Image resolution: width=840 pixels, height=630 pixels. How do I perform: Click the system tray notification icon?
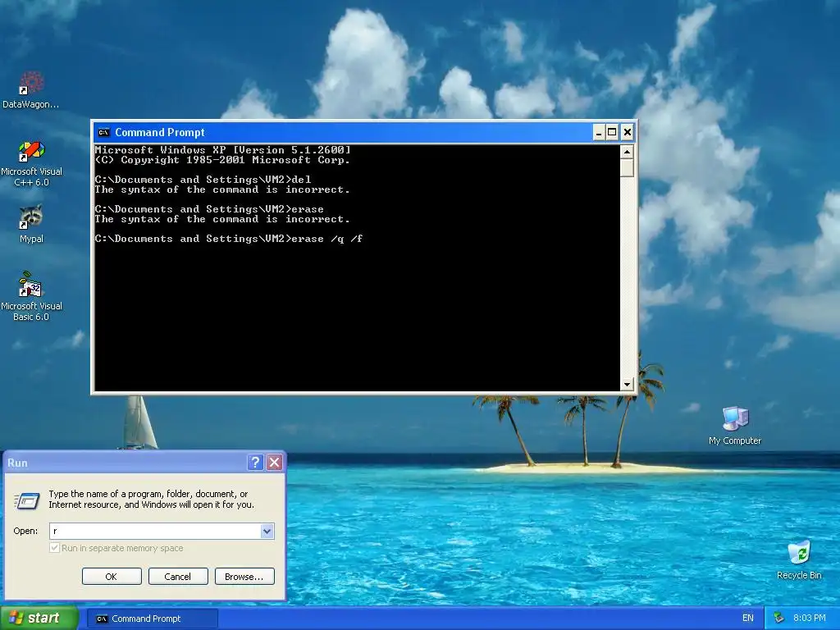coord(779,619)
